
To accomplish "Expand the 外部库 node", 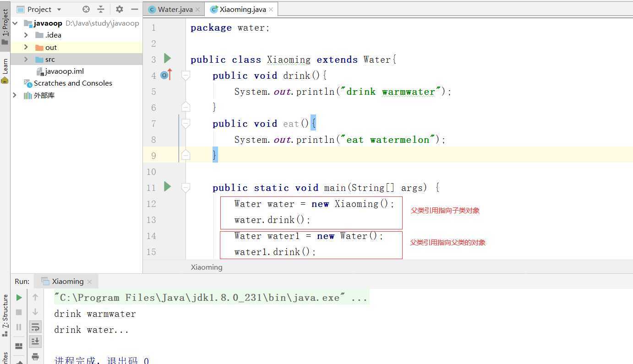I will click(15, 95).
